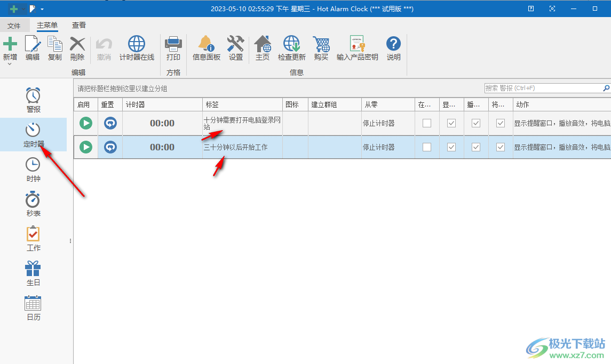Click the title bar question mark box icon
The width and height of the screenshot is (611, 364).
coord(531,9)
